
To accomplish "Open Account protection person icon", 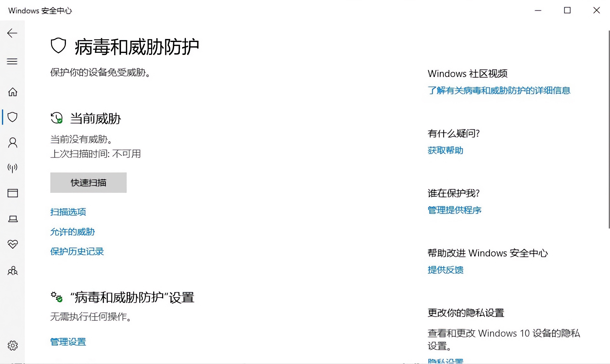I will 12,143.
